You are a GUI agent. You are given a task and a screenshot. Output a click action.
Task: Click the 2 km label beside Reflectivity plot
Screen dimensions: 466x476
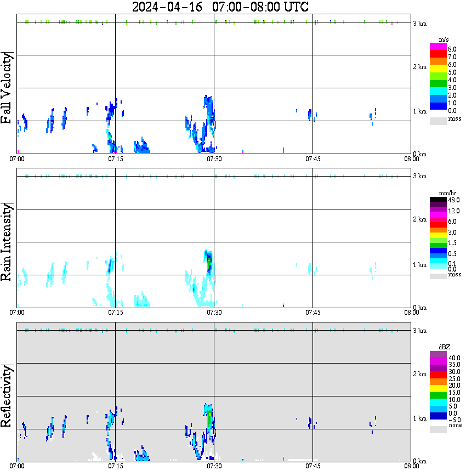[x=420, y=374]
